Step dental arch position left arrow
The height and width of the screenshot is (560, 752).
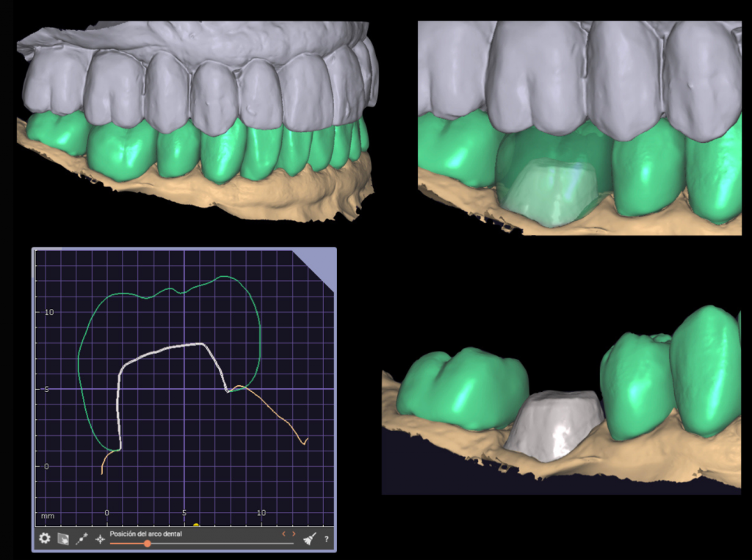click(x=284, y=534)
